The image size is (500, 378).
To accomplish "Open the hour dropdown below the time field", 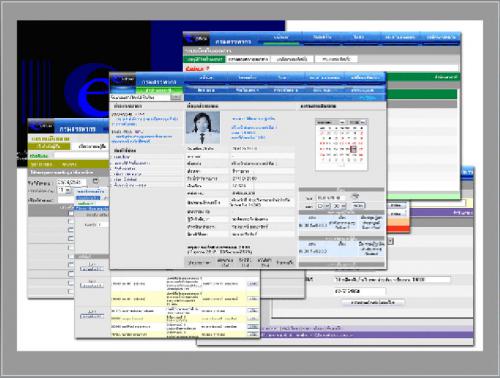I will click(x=323, y=206).
